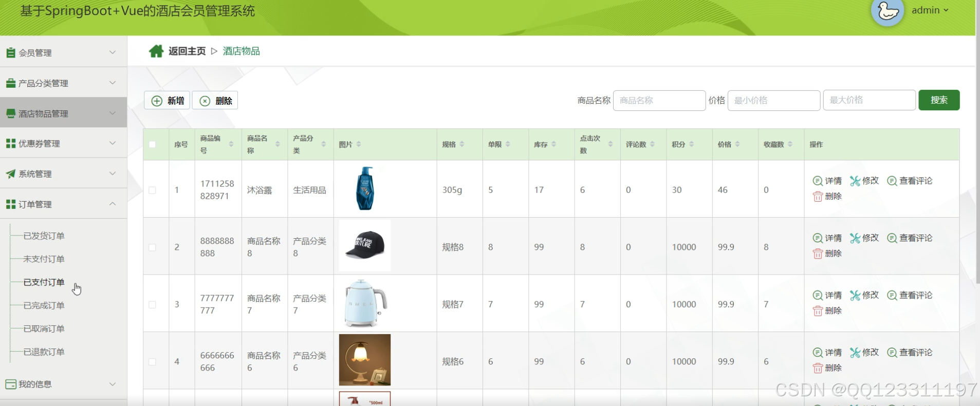Sort by 积分 column arrows
The height and width of the screenshot is (406, 980).
[x=692, y=144]
